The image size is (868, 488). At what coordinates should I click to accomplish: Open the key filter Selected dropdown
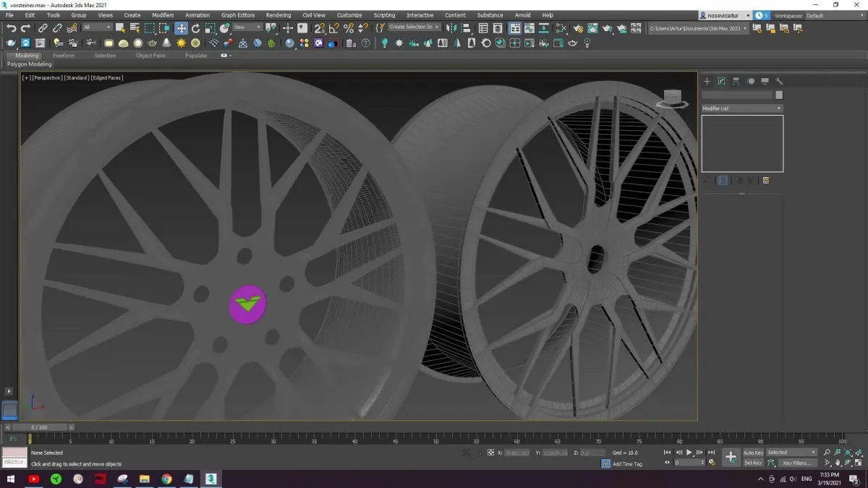(791, 453)
